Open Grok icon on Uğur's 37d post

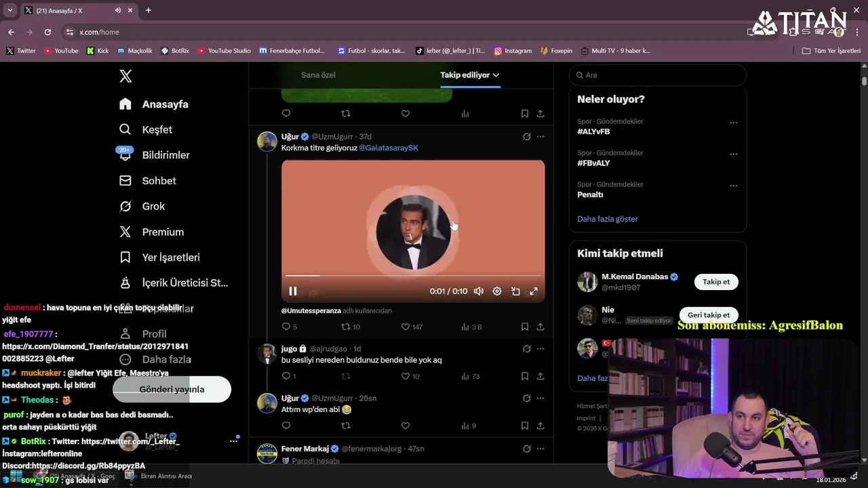coord(526,137)
